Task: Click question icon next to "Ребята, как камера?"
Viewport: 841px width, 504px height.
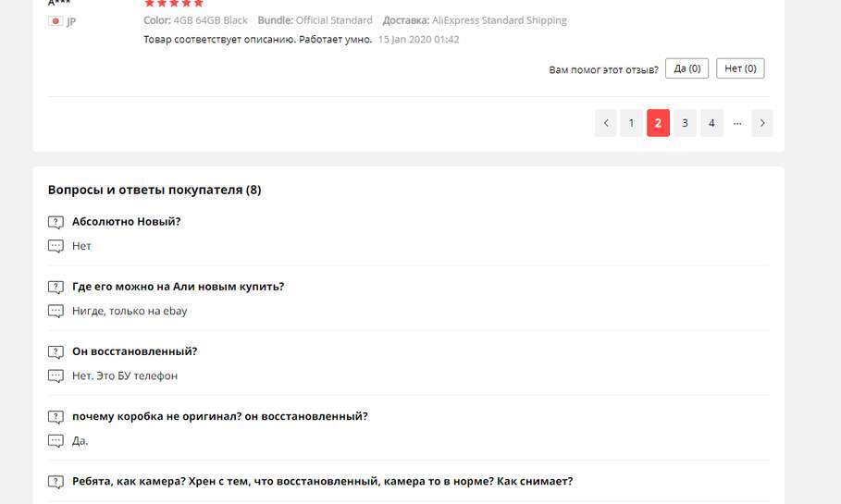Action: click(56, 481)
